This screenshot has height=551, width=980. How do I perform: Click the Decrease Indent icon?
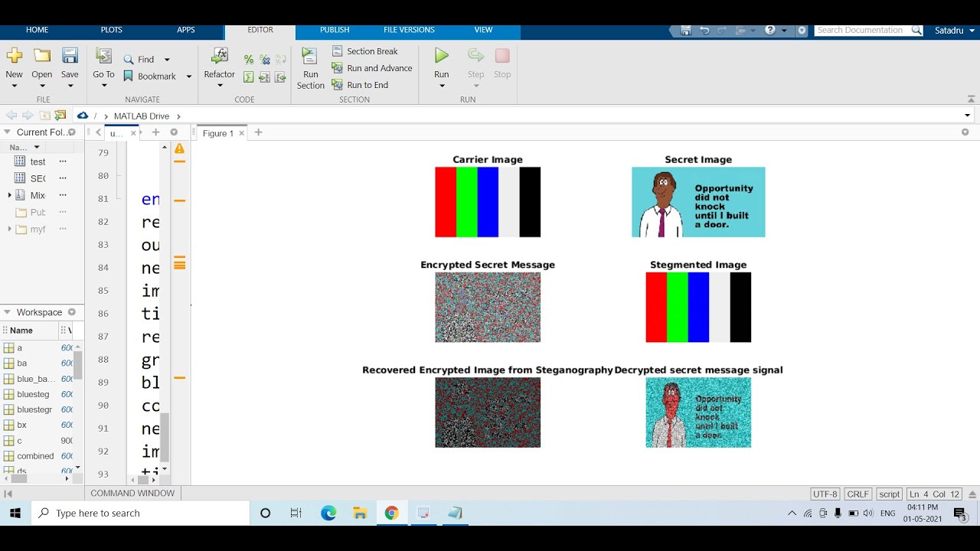pyautogui.click(x=280, y=77)
